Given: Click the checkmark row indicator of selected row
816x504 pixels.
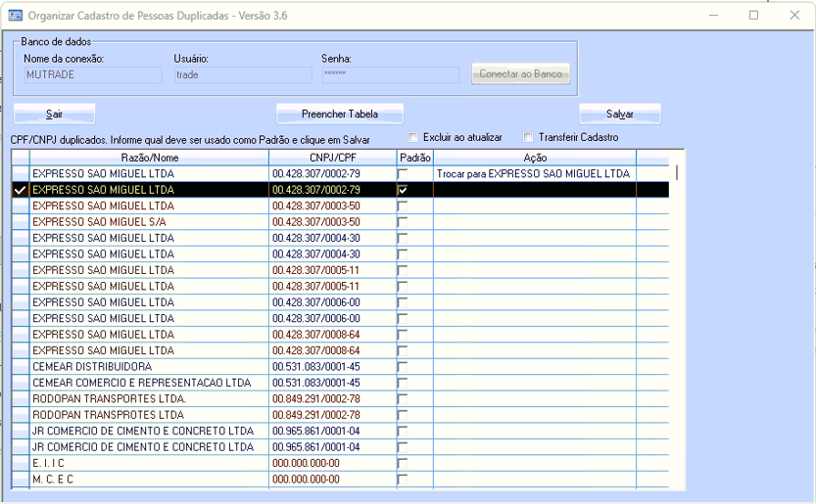Looking at the screenshot, I should [20, 190].
